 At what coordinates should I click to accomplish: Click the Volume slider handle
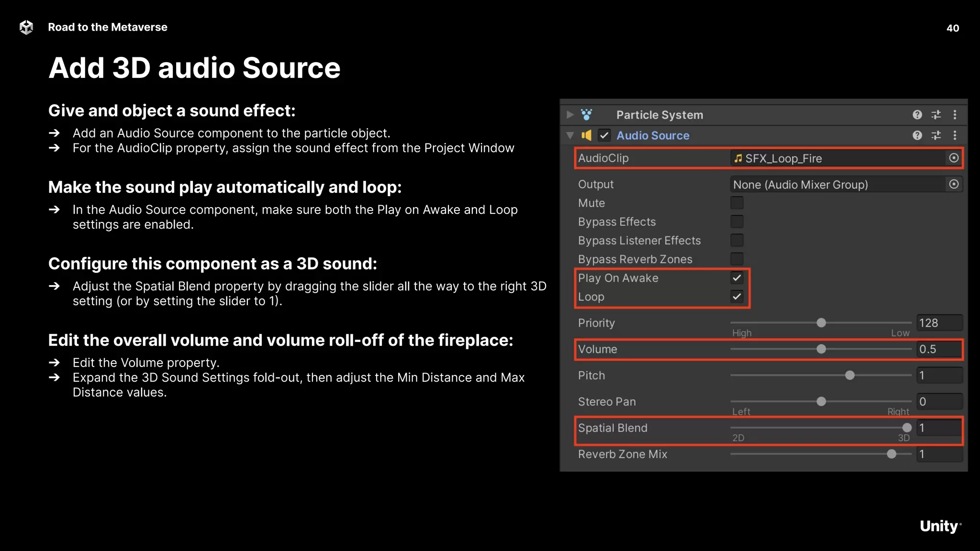[821, 349]
